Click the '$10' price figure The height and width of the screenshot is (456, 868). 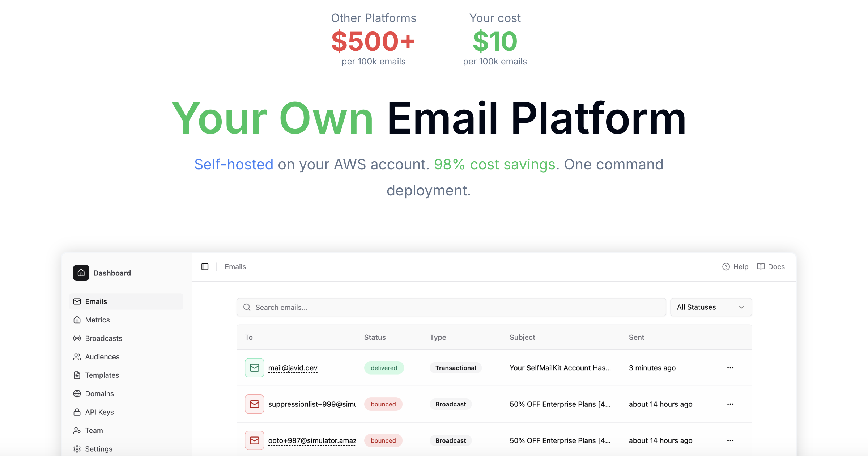(495, 41)
